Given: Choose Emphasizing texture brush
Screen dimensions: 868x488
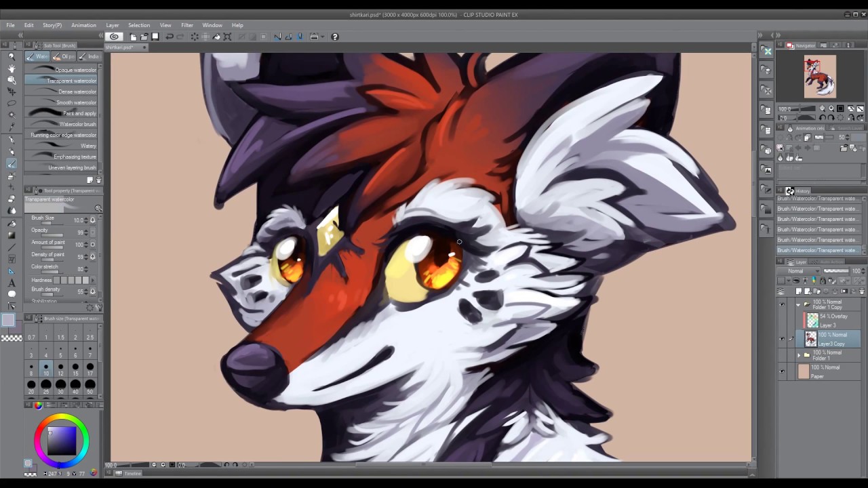Looking at the screenshot, I should tap(62, 157).
